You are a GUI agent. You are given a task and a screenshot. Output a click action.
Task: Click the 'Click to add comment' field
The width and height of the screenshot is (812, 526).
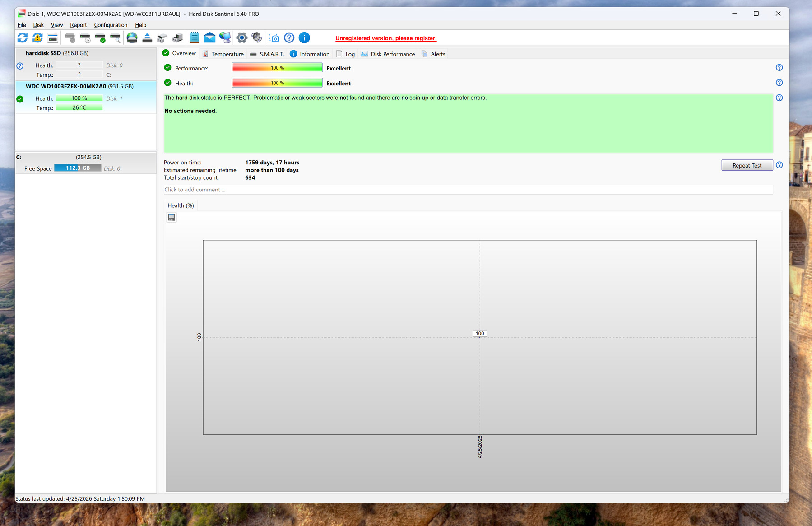468,190
